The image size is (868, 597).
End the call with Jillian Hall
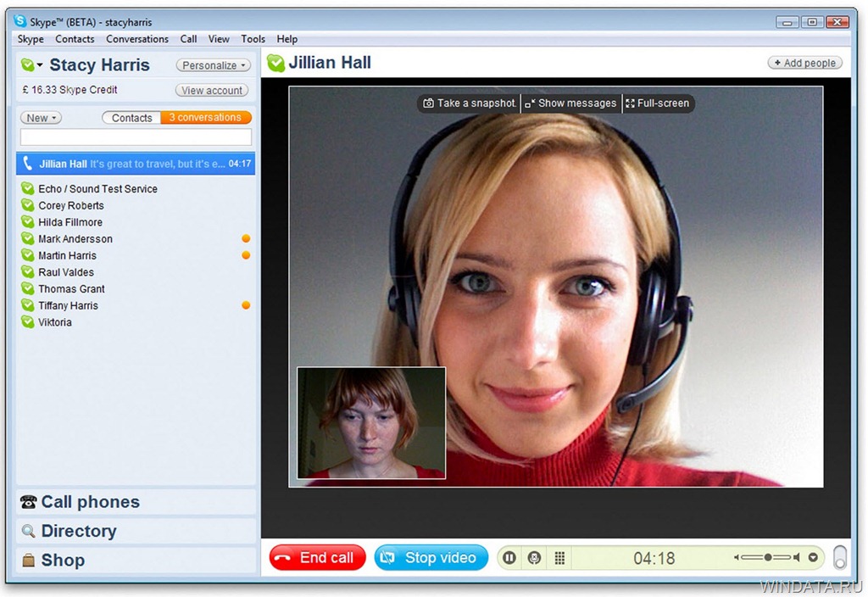coord(318,558)
